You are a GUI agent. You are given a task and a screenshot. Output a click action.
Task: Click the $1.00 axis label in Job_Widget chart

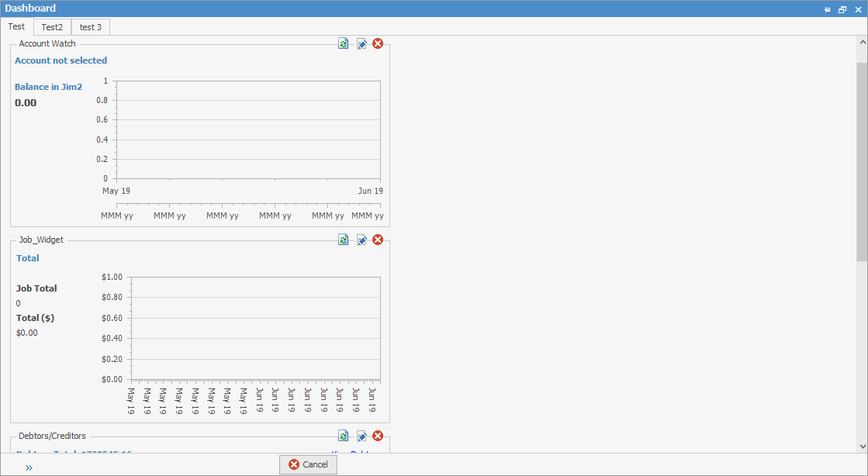(112, 278)
